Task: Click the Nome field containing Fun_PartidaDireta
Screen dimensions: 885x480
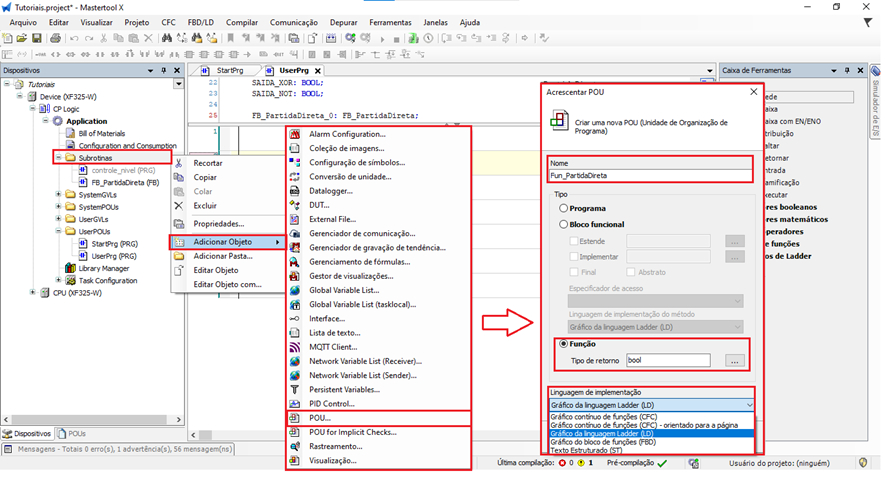Action: pos(650,174)
